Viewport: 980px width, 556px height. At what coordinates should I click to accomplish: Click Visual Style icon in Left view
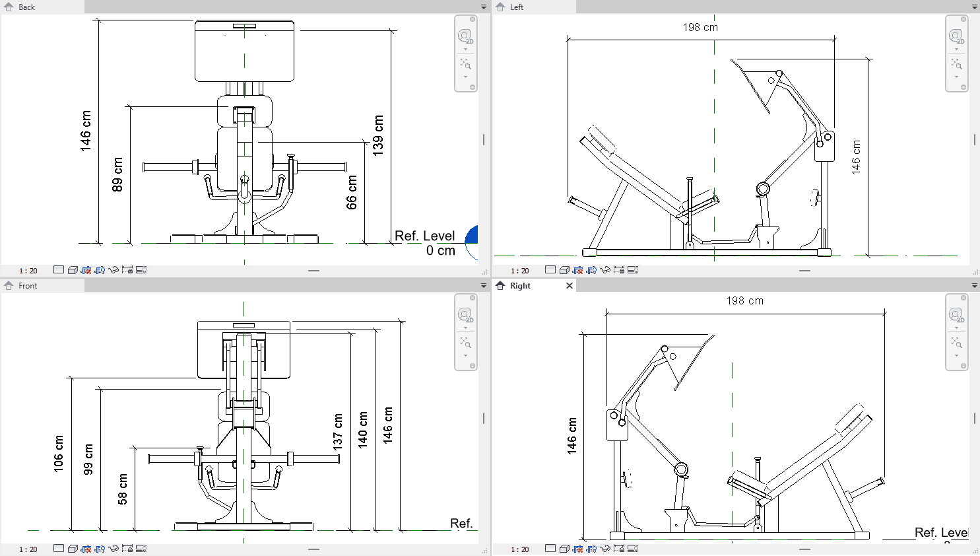[564, 270]
